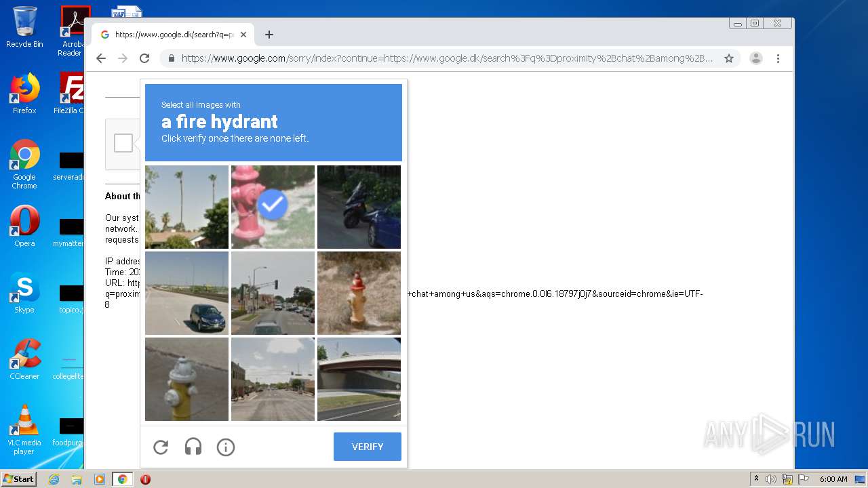Screen dimensions: 868x488
Task: Open Action Center flag tray icon
Action: coord(804,479)
